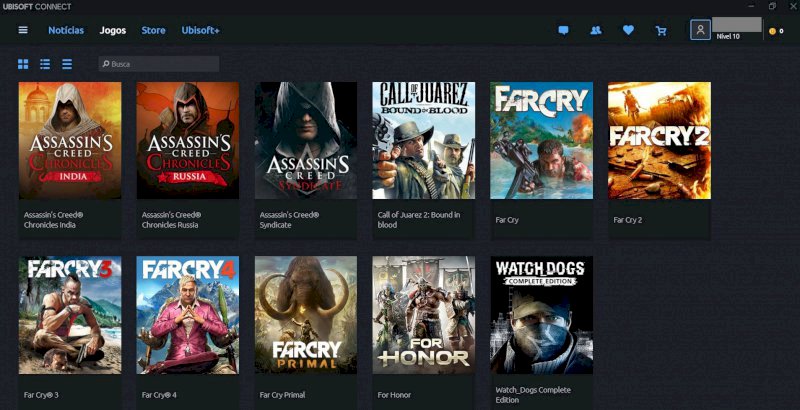The width and height of the screenshot is (800, 410).
Task: Click the 'For Honor' title text
Action: coord(394,395)
